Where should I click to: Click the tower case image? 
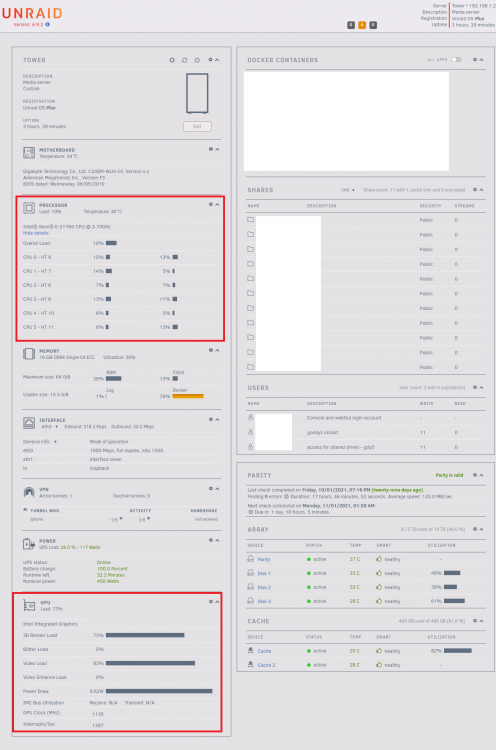(x=197, y=93)
